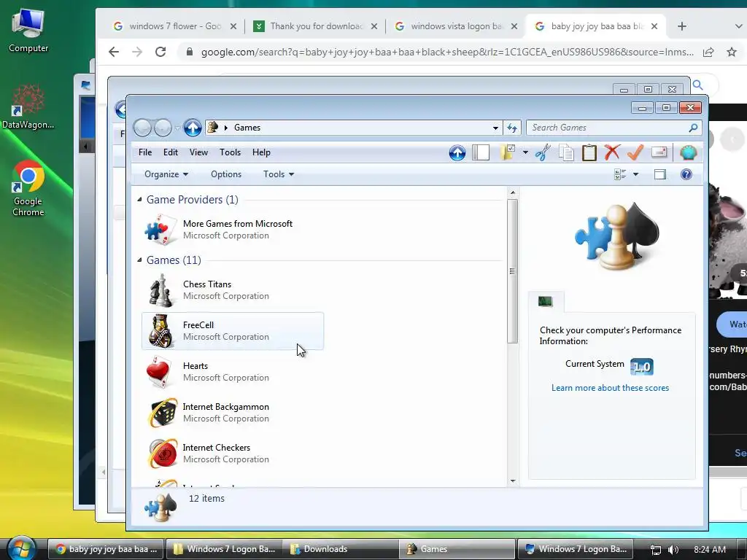Click the arrow before Games in the address bar

pyautogui.click(x=226, y=128)
